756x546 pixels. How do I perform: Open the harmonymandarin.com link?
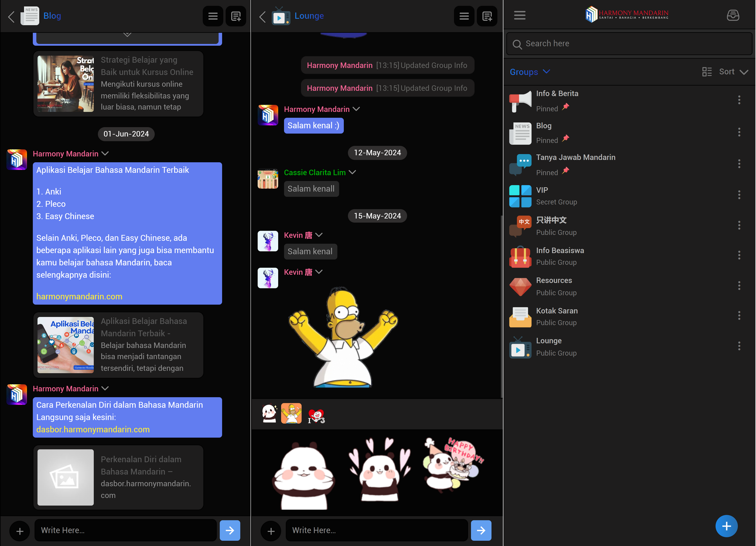point(79,297)
